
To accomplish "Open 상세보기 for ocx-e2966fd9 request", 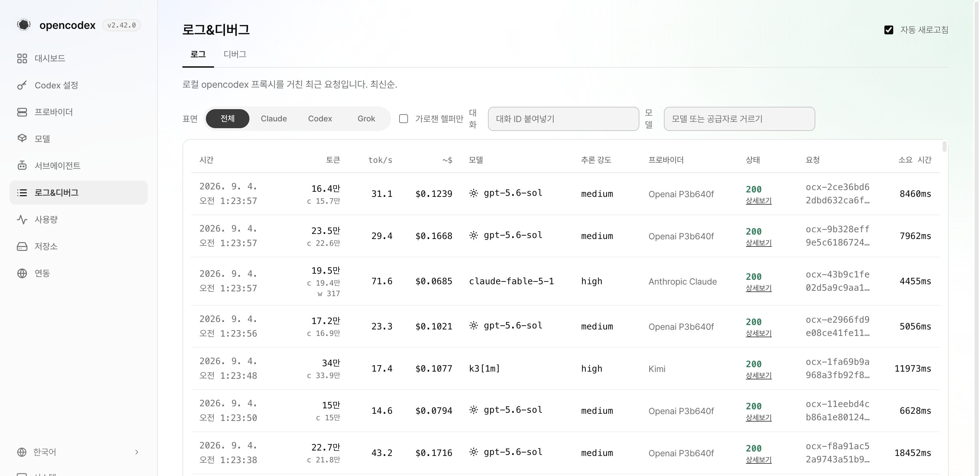I will (x=758, y=333).
